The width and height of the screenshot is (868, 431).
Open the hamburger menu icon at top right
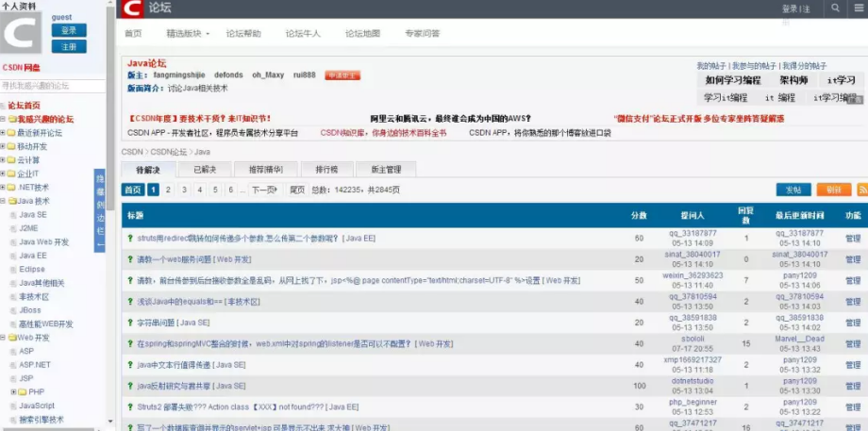[858, 8]
